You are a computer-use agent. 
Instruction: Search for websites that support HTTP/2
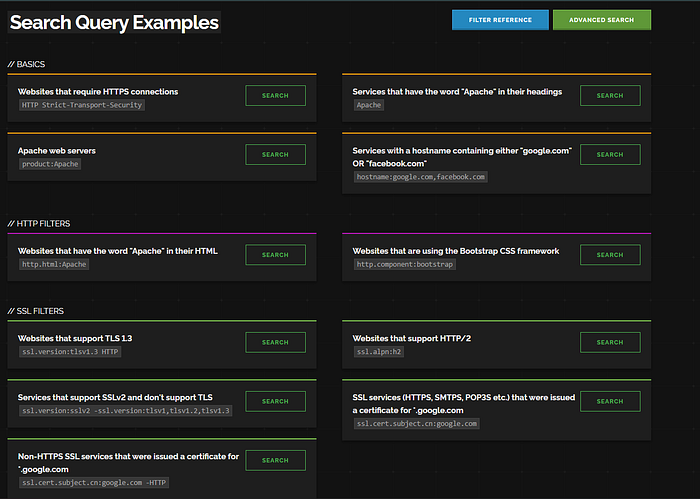(x=610, y=342)
